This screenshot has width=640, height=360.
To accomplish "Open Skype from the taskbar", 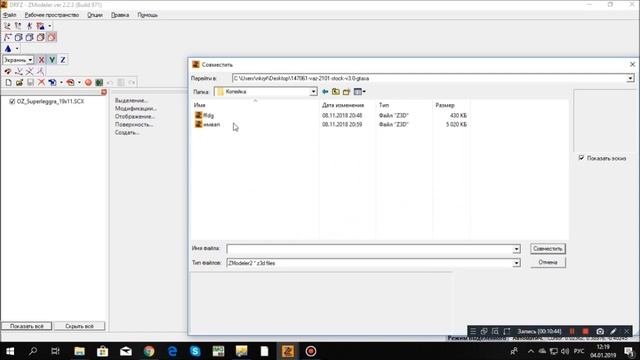I will (195, 351).
